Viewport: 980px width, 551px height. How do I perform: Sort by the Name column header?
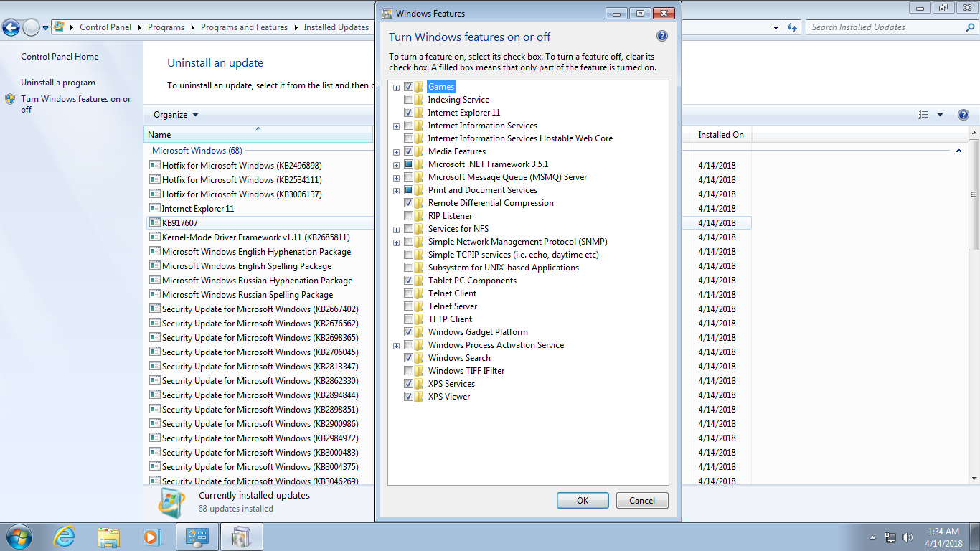[258, 134]
